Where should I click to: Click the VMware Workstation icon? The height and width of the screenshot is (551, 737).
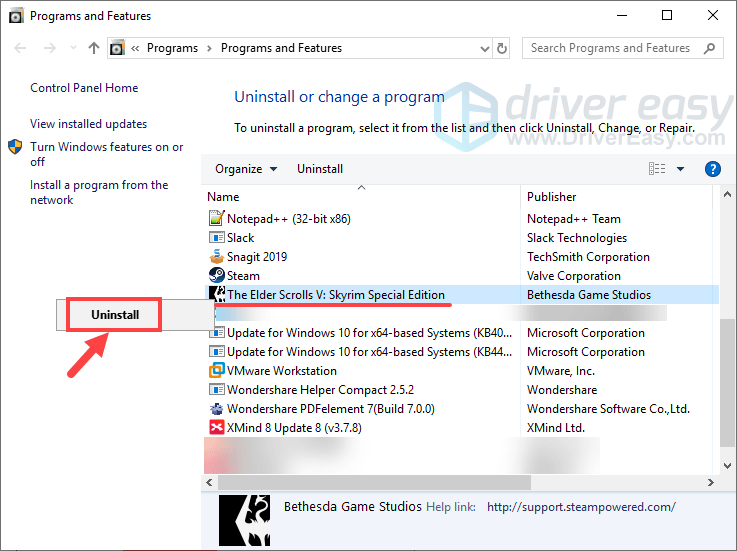[217, 371]
